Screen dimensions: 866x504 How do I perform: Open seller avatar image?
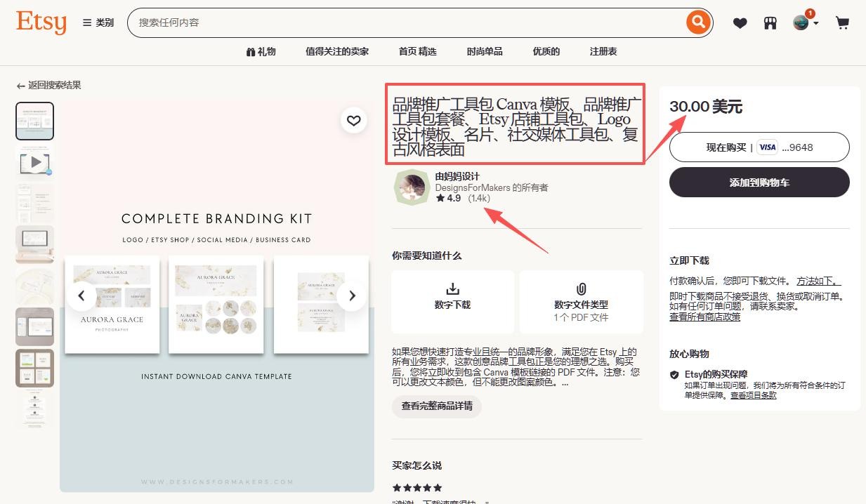tap(411, 187)
